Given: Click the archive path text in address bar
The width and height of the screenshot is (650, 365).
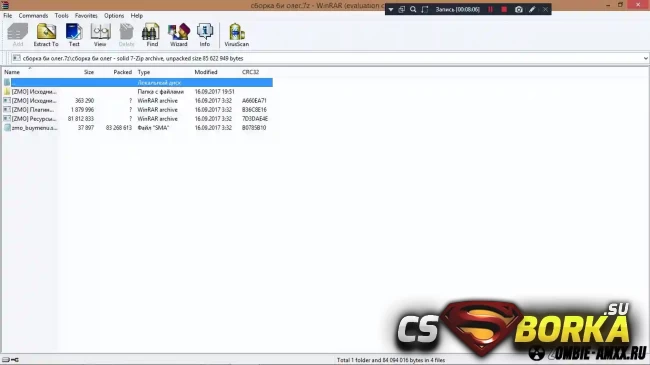Looking at the screenshot, I should click(133, 58).
